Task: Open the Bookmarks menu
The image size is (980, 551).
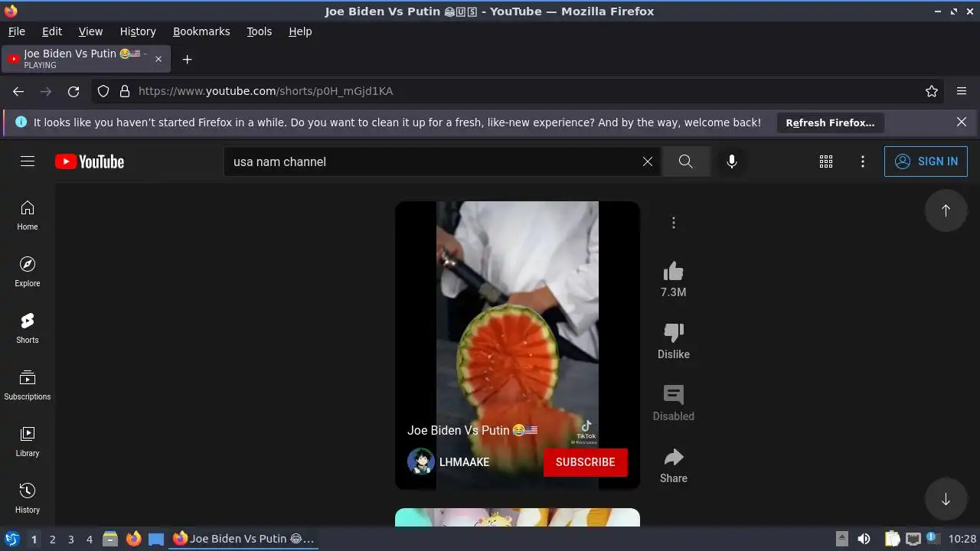Action: click(x=201, y=31)
